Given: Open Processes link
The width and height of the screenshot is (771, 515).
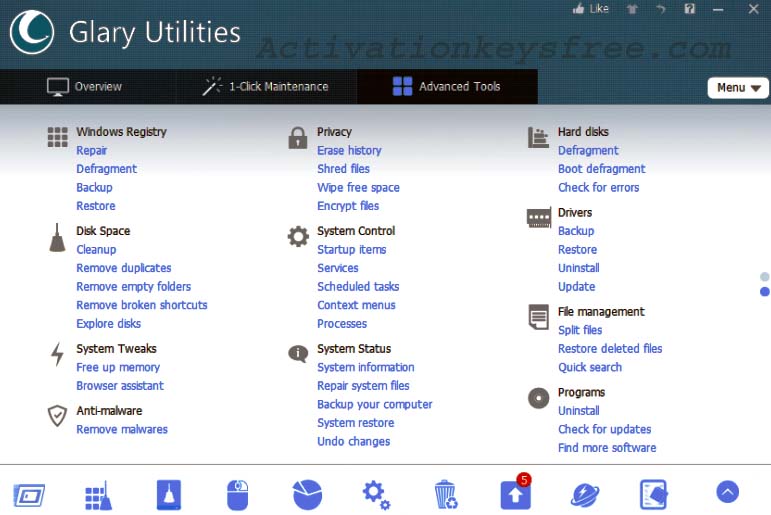Looking at the screenshot, I should [342, 324].
